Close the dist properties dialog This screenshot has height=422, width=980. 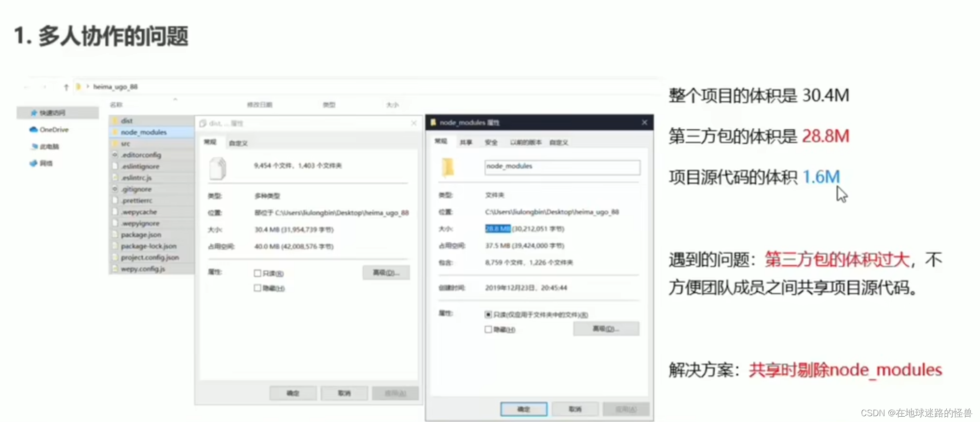[x=414, y=123]
